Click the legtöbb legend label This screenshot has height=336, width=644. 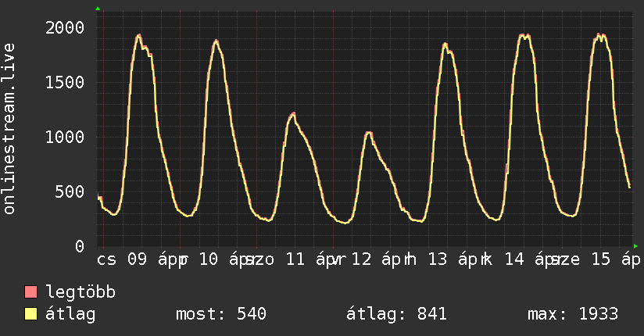80,292
